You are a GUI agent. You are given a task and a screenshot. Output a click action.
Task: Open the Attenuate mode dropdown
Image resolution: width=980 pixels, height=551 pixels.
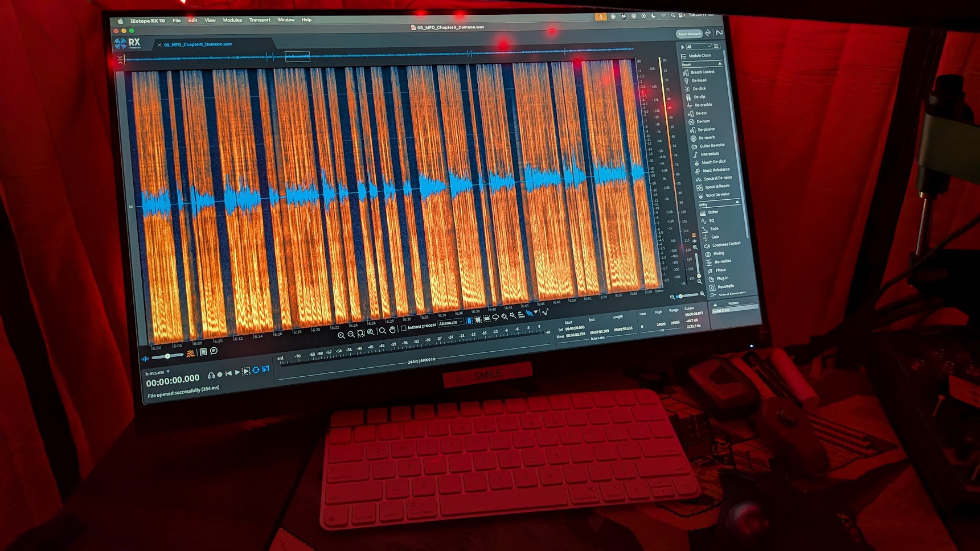(450, 323)
